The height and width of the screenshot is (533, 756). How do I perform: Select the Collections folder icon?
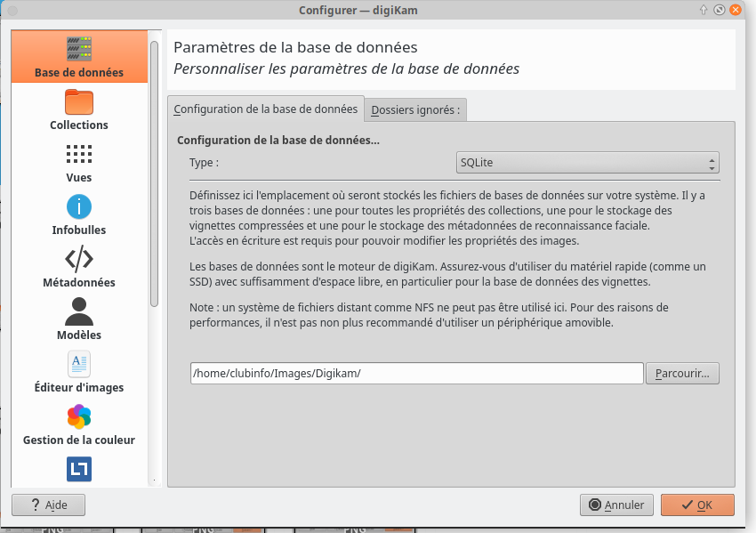click(x=79, y=101)
